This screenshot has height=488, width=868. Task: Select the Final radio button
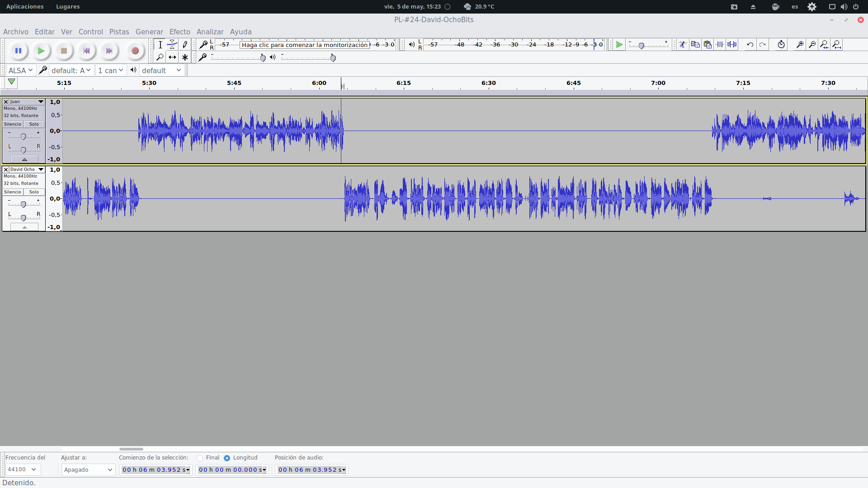click(x=200, y=458)
